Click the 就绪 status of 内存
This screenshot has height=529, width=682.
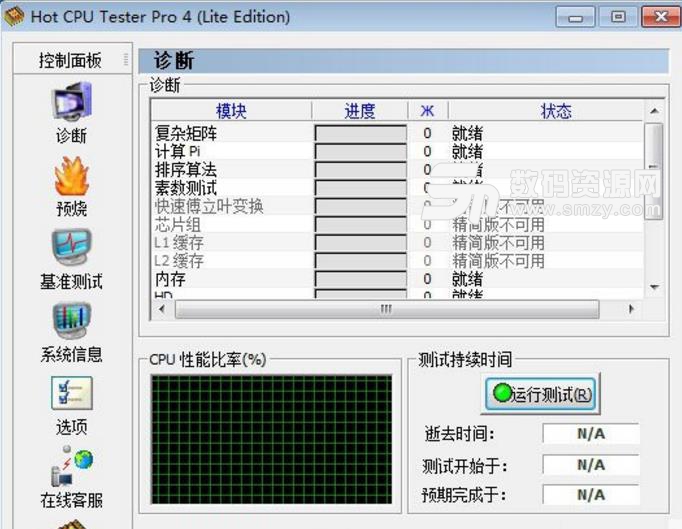pos(468,279)
